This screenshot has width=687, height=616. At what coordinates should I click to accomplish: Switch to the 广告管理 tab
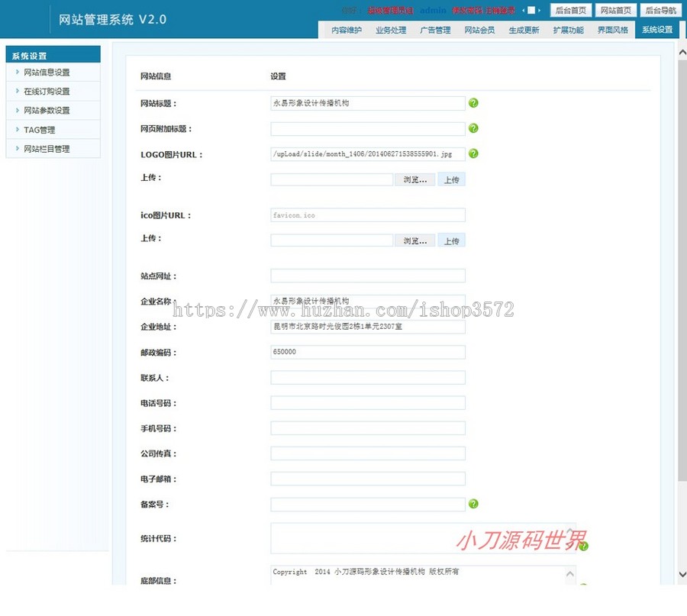point(435,30)
